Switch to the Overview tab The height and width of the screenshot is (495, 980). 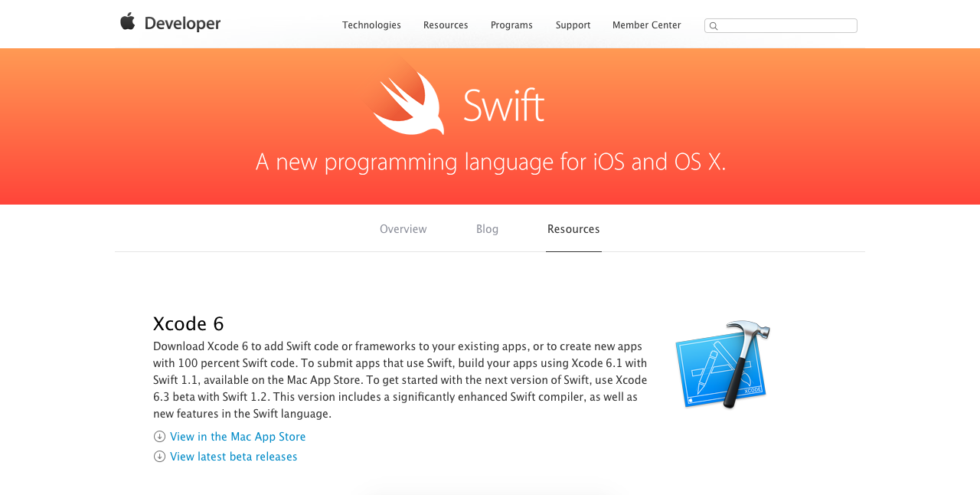[403, 229]
